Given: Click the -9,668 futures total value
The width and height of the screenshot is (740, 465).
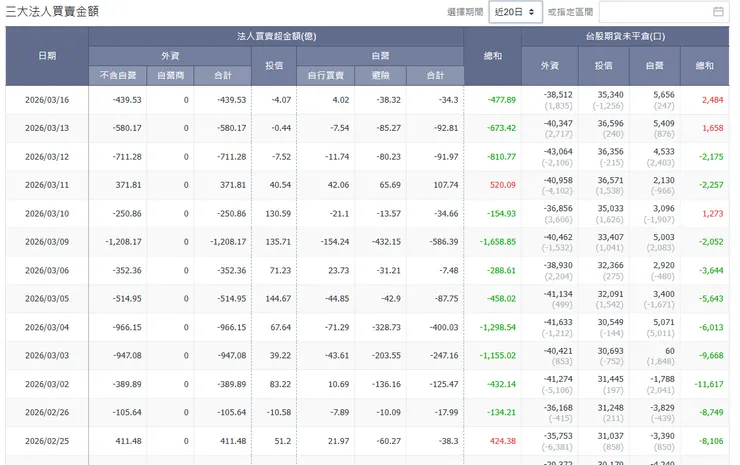Looking at the screenshot, I should [x=711, y=355].
